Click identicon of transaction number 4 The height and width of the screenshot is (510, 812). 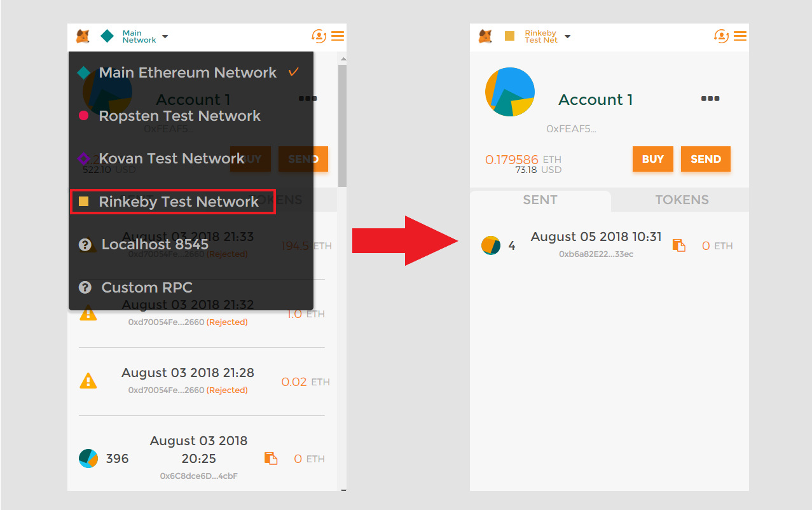click(491, 245)
